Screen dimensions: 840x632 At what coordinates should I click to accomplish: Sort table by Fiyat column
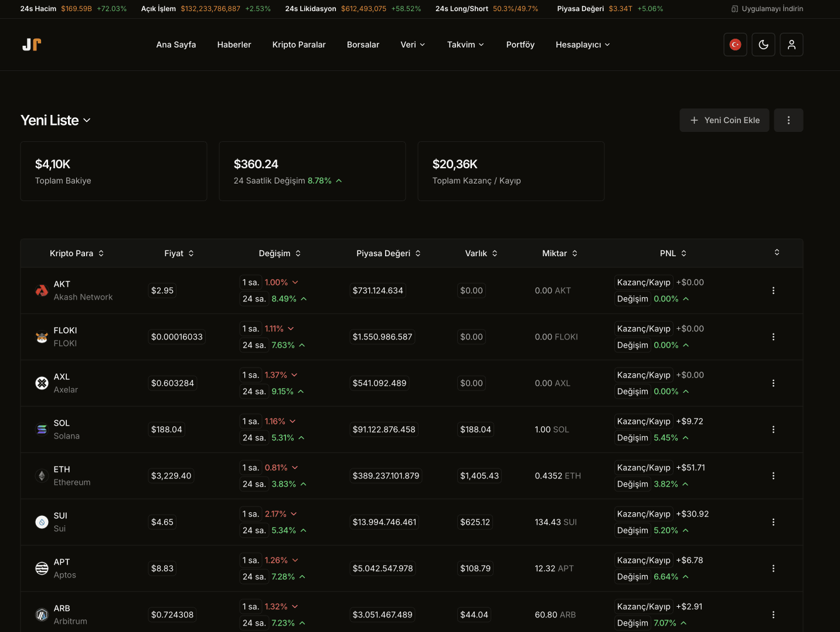179,253
